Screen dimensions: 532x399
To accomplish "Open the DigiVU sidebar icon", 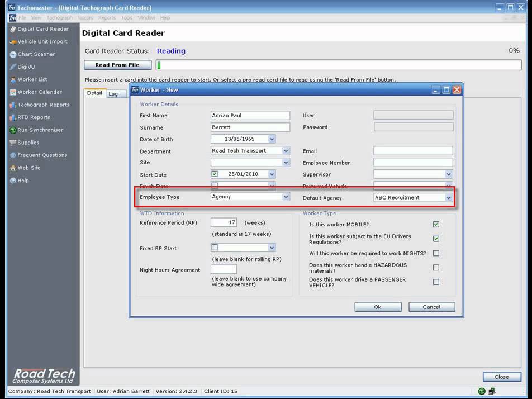I will 13,67.
